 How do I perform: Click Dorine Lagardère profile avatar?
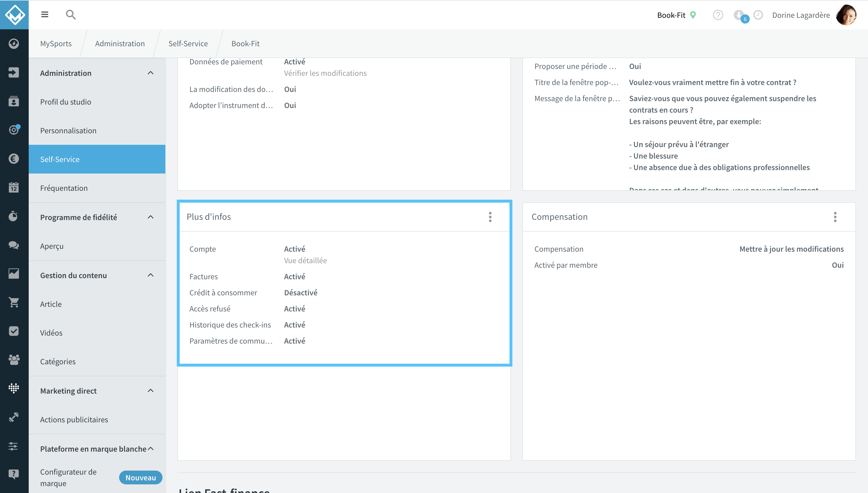coord(846,15)
